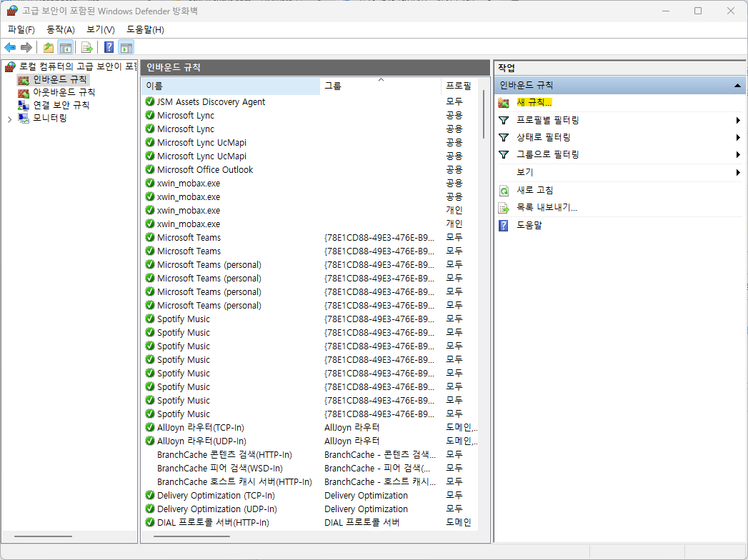Click the 목록 내보내기 export icon
The width and height of the screenshot is (748, 560).
pos(504,208)
